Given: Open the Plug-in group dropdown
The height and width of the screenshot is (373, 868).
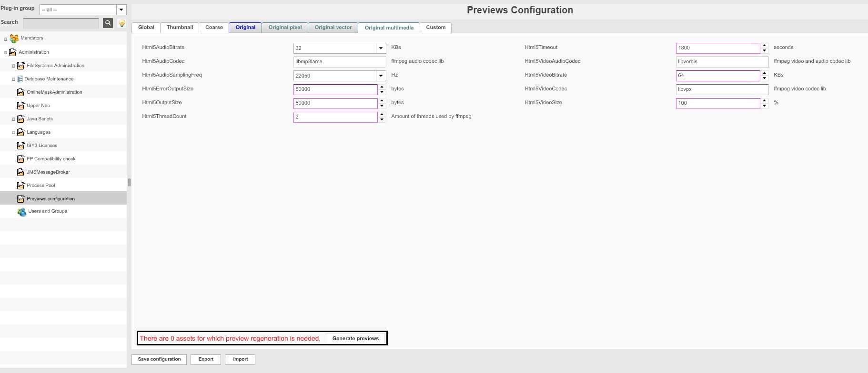Looking at the screenshot, I should click(121, 10).
